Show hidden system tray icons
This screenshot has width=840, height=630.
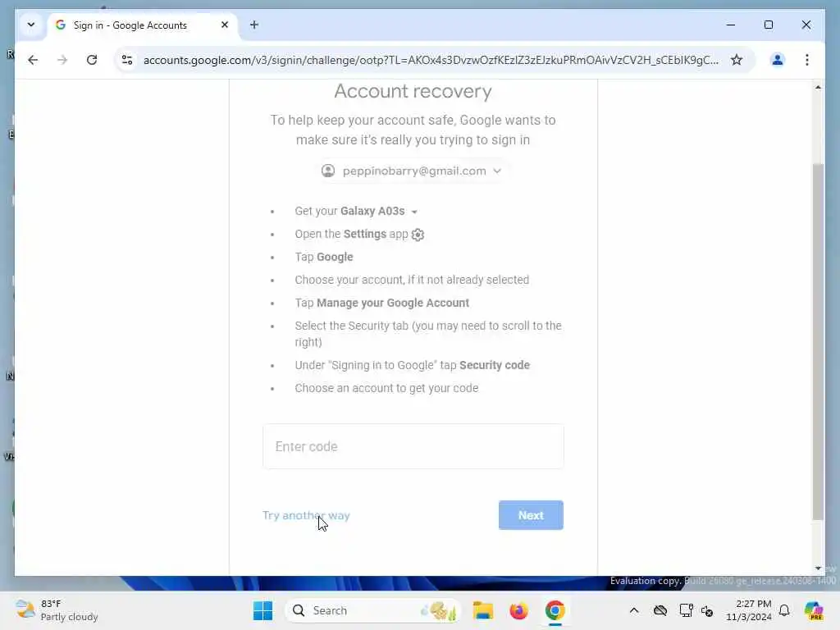coord(634,610)
